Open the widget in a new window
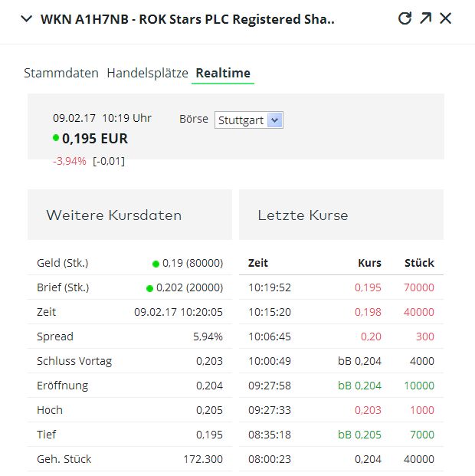Image resolution: width=475 pixels, height=476 pixels. 426,18
